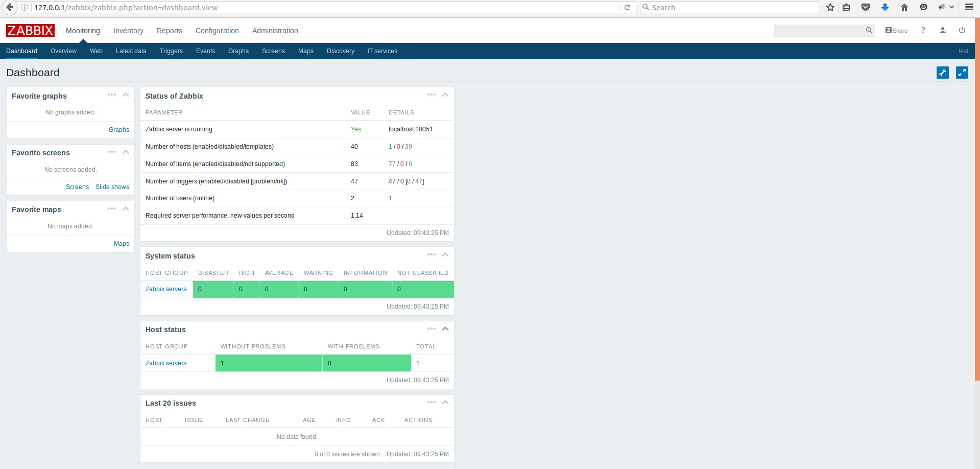This screenshot has height=469, width=980.
Task: Click the Without problems cell showing 1
Action: coord(269,363)
